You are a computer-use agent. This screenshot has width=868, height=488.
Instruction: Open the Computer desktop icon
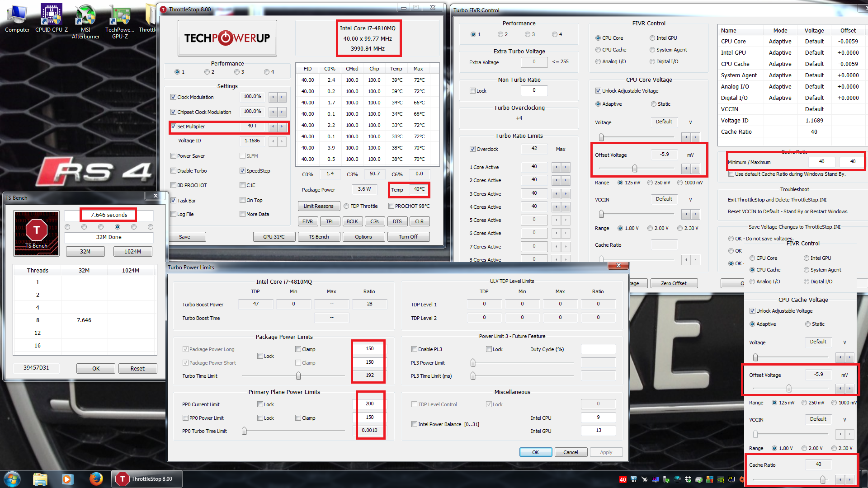[17, 18]
